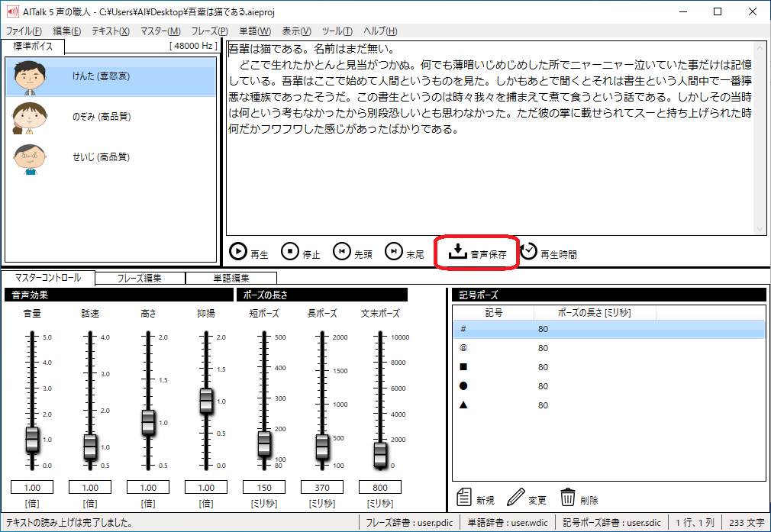Click the 話速 value field
This screenshot has width=771, height=532.
[90, 487]
